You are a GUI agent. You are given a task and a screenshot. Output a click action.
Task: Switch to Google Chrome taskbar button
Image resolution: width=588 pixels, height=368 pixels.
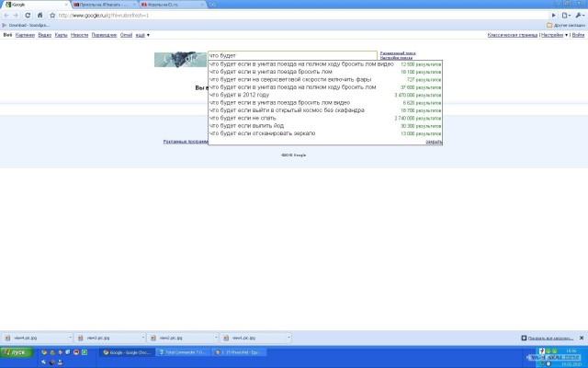[128, 352]
